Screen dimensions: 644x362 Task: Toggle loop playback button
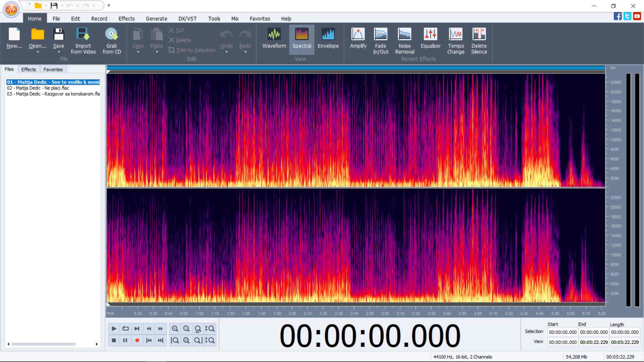click(x=125, y=328)
